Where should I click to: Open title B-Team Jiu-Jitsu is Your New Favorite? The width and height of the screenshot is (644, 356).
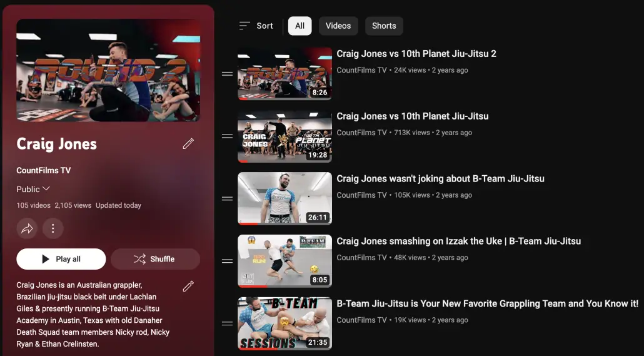488,304
